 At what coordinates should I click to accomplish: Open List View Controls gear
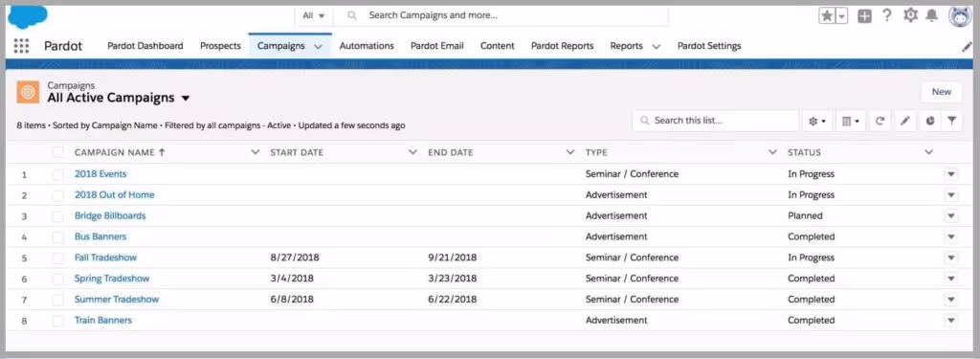pyautogui.click(x=817, y=121)
